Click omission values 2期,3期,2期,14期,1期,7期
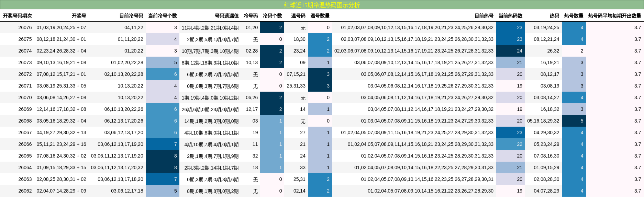Viewport: 644px width, 197px height. 211,168
